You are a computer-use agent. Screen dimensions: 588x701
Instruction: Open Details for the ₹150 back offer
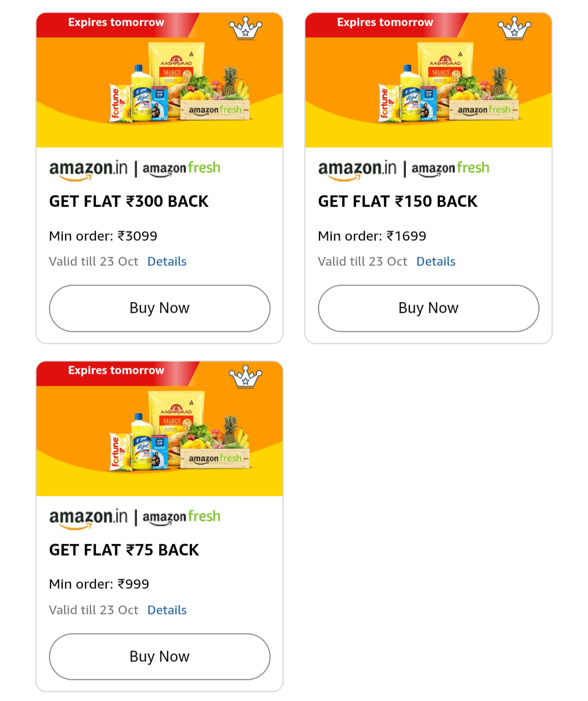click(x=436, y=261)
